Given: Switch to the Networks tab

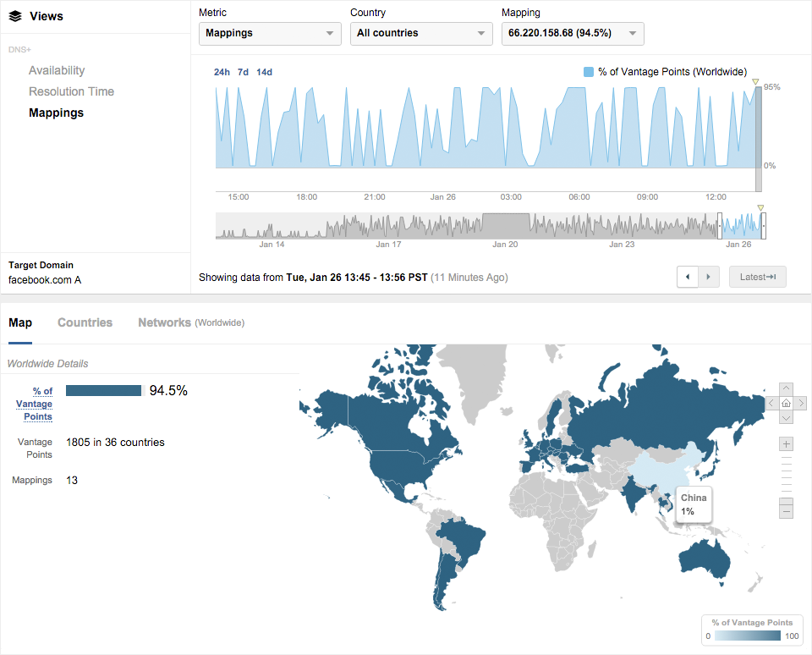Looking at the screenshot, I should pyautogui.click(x=164, y=322).
